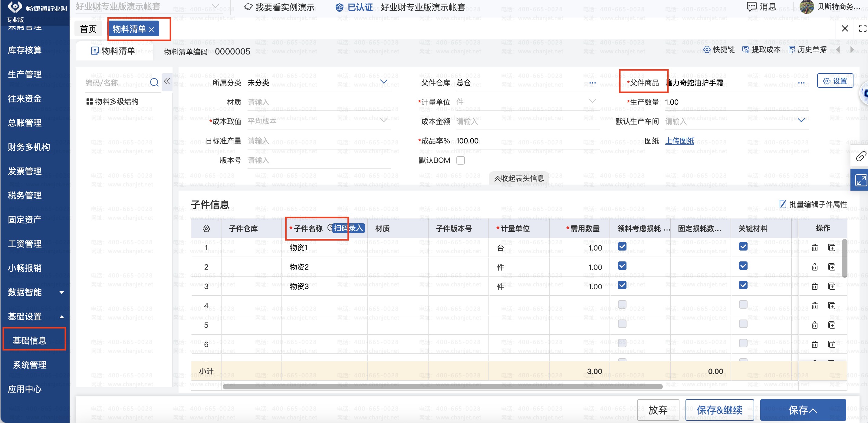Open 批量编辑子件属性 edit icon

(782, 204)
